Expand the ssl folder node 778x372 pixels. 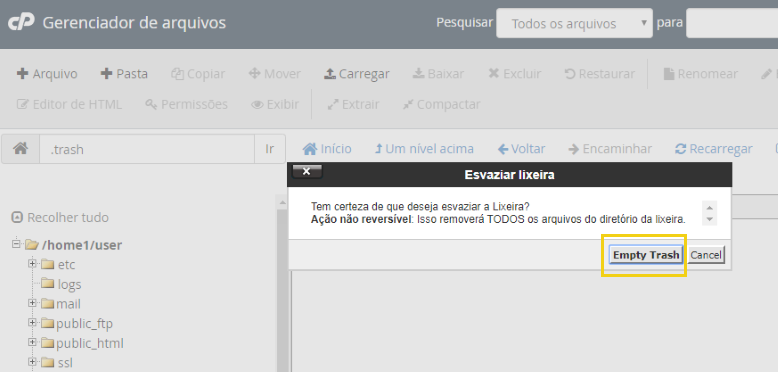[32, 362]
